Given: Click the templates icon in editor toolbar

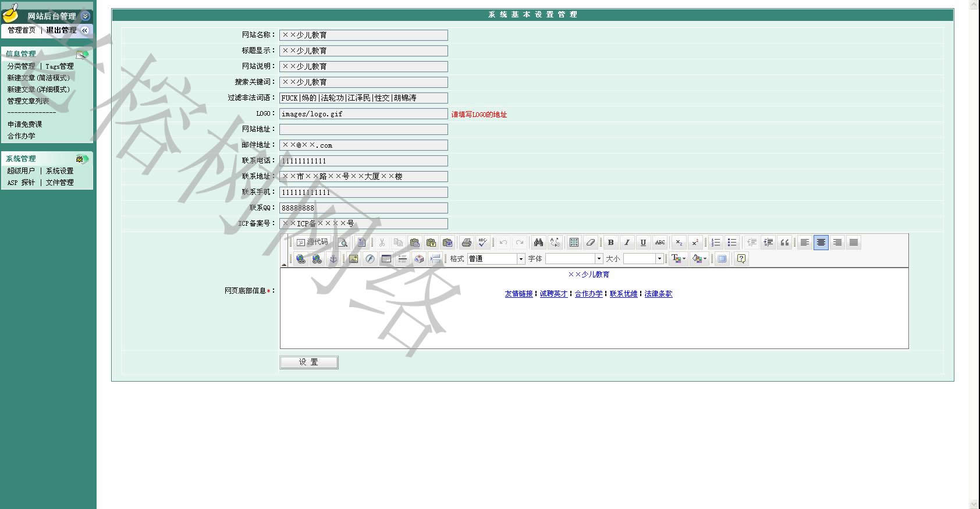Looking at the screenshot, I should [361, 243].
